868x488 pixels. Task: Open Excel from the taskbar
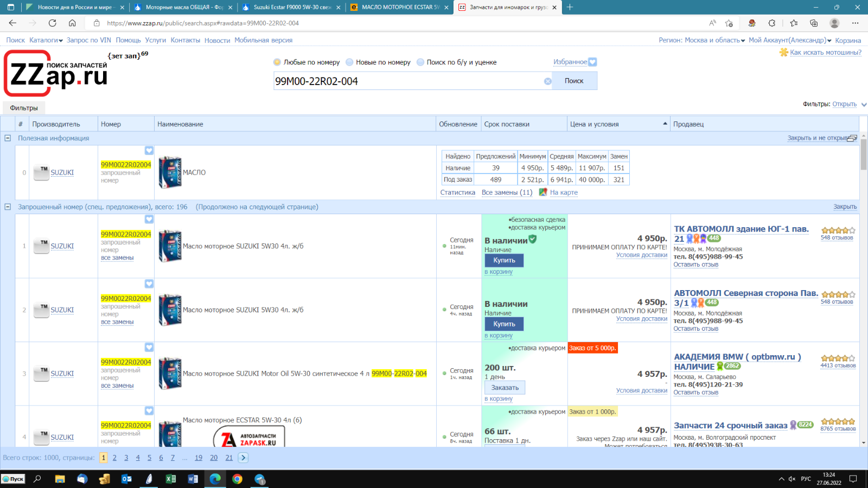(x=171, y=479)
